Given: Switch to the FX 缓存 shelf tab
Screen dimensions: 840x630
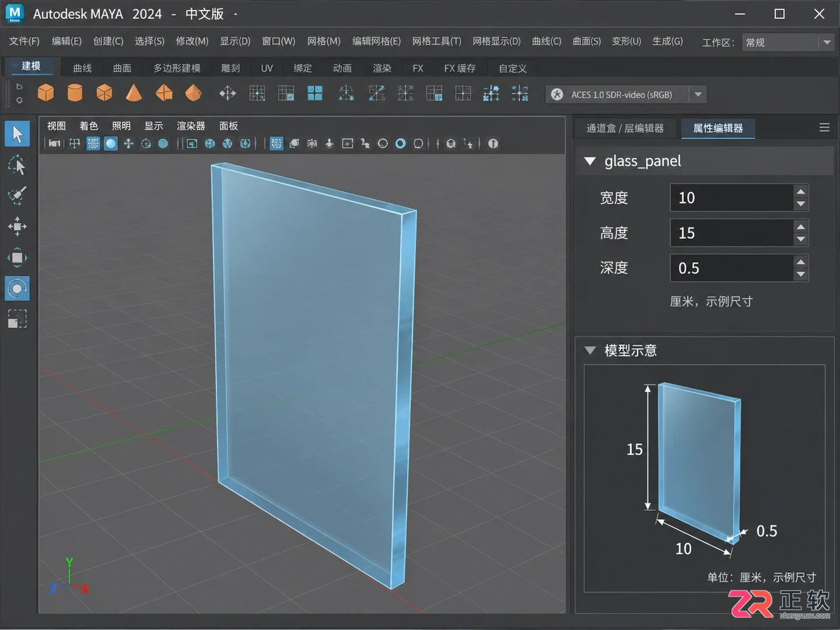Looking at the screenshot, I should (x=460, y=68).
